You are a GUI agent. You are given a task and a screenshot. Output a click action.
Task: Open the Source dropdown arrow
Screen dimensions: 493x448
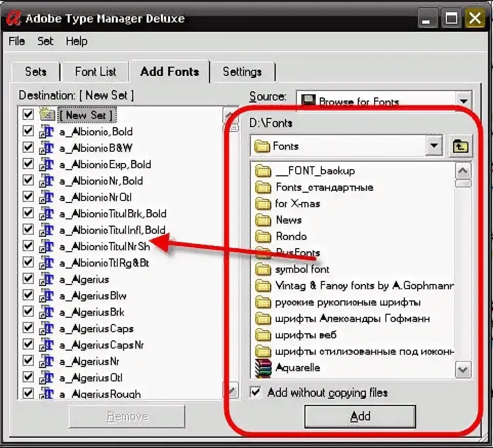tap(463, 101)
